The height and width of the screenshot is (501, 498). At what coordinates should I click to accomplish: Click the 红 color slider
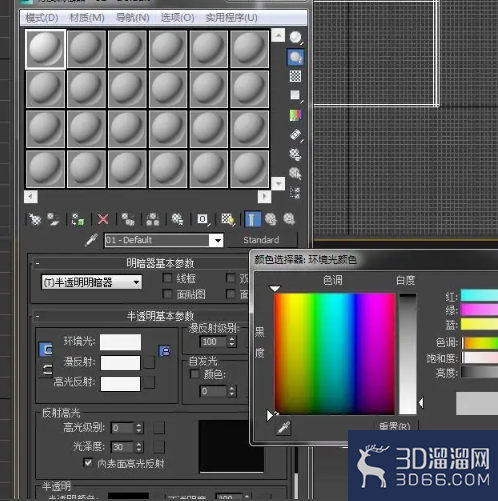coord(479,296)
